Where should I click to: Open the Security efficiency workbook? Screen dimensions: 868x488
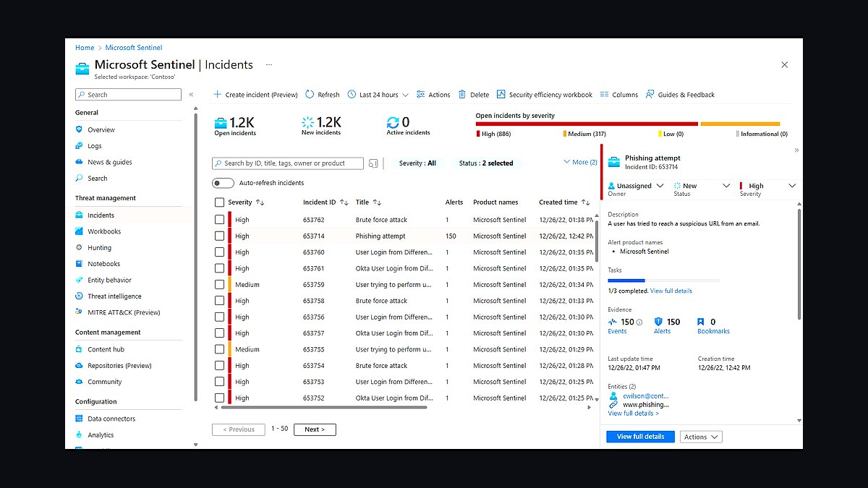(544, 95)
